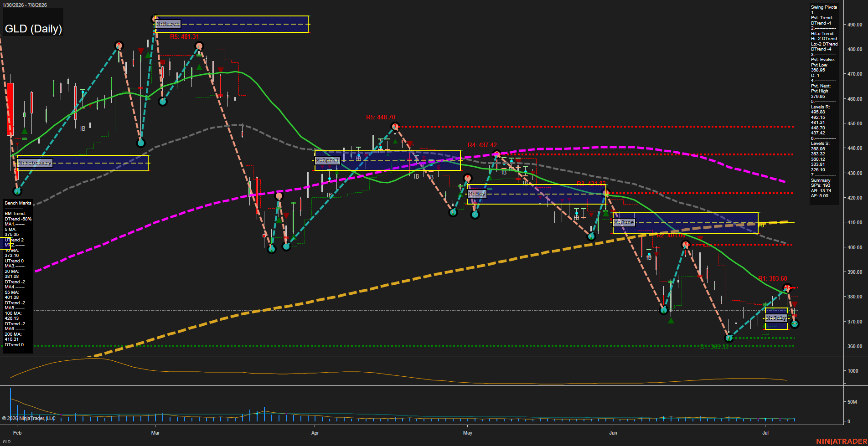Viewport: 868px width, 446px height.
Task: Click the R5: 481.31 resistance label
Action: [185, 37]
